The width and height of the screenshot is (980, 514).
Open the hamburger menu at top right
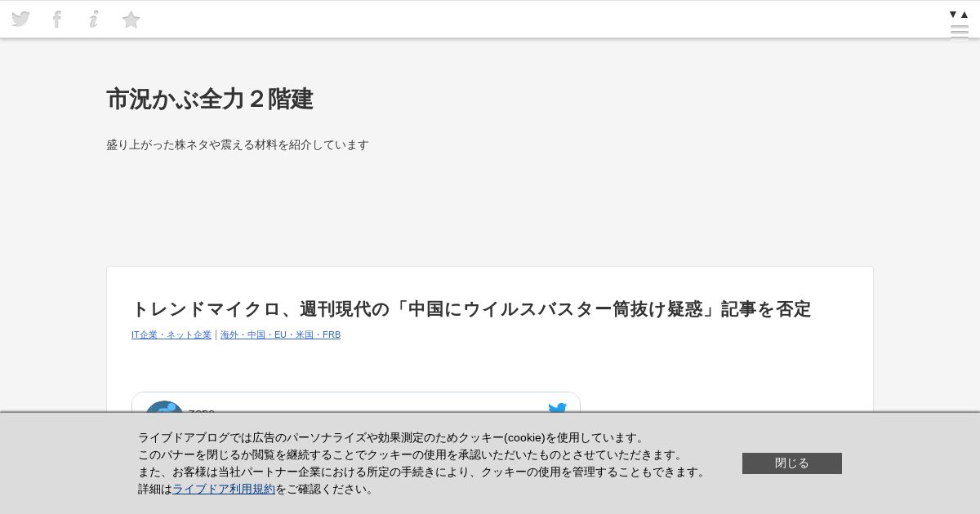[960, 32]
